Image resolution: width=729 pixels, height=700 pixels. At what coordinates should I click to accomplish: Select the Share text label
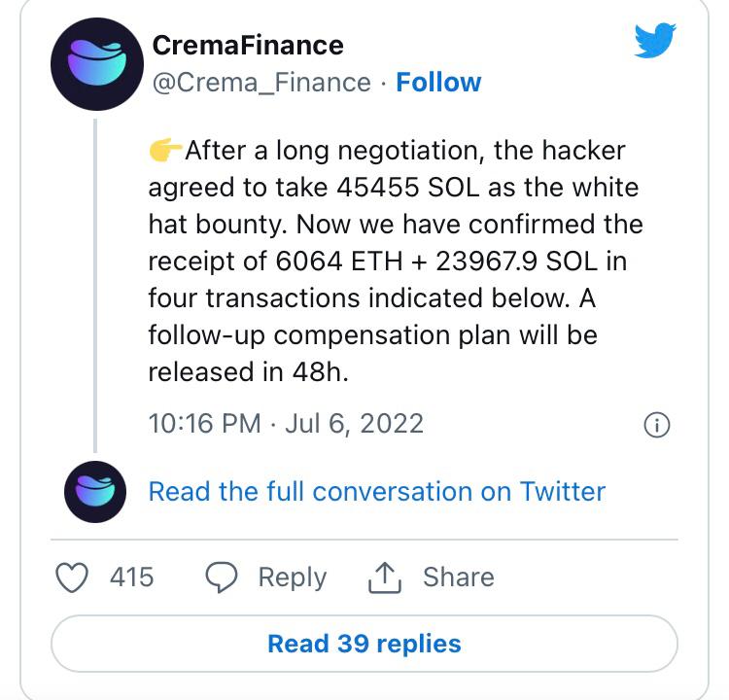458,577
